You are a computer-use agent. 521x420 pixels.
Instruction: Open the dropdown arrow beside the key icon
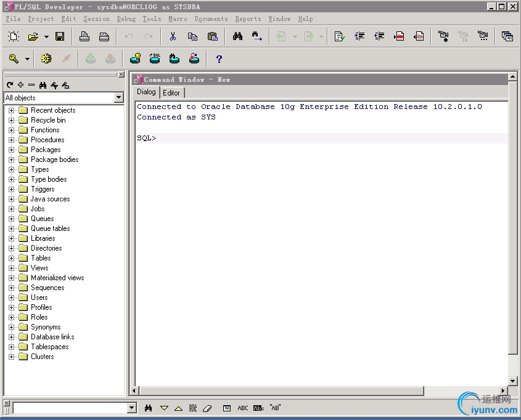[x=27, y=59]
